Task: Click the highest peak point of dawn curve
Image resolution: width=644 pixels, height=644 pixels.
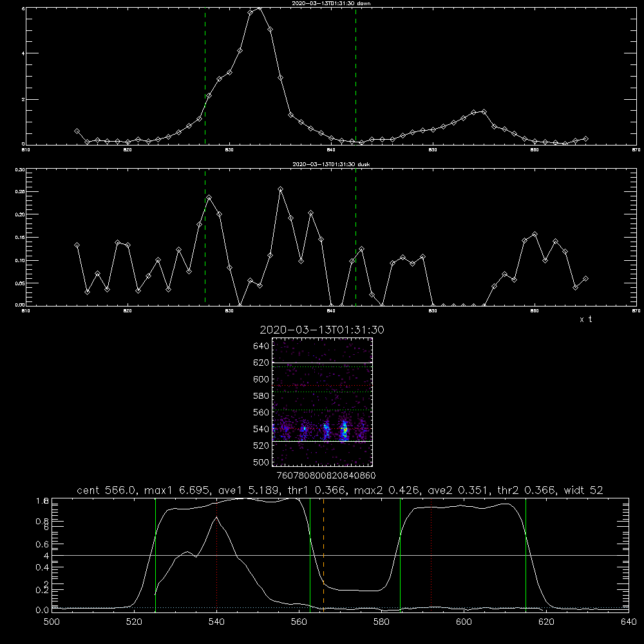Action: 260,7
